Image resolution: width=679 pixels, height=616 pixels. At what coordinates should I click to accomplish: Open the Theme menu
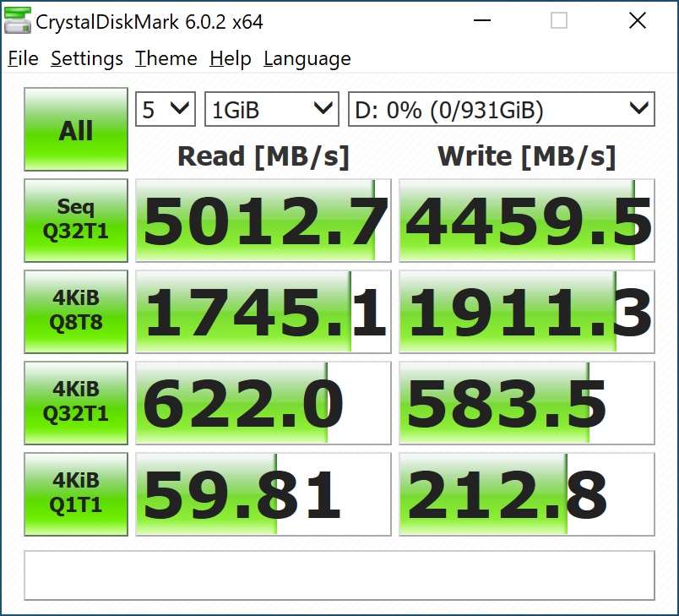tap(166, 58)
